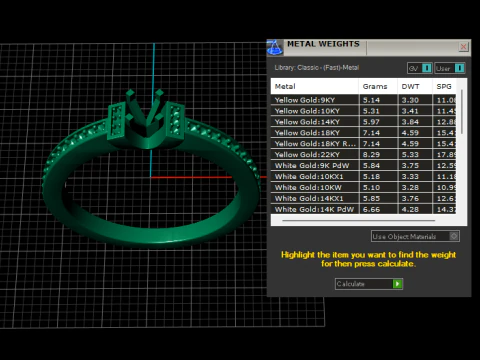Select the Yellow Gold:9KY row

pos(363,100)
